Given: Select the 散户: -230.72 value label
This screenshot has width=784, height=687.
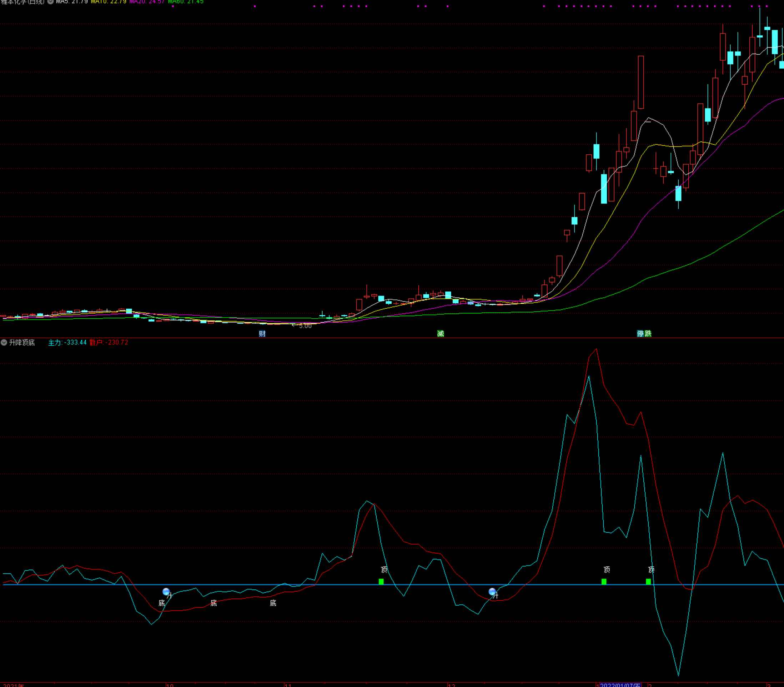Looking at the screenshot, I should [109, 342].
